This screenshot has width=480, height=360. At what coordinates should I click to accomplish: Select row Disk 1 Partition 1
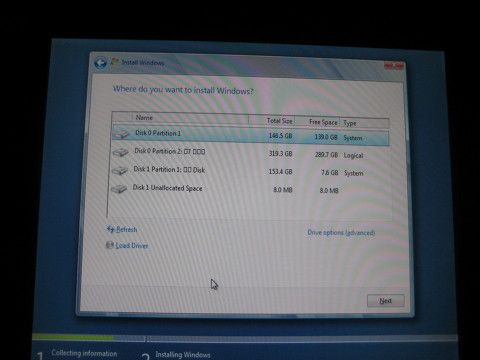[x=251, y=171]
